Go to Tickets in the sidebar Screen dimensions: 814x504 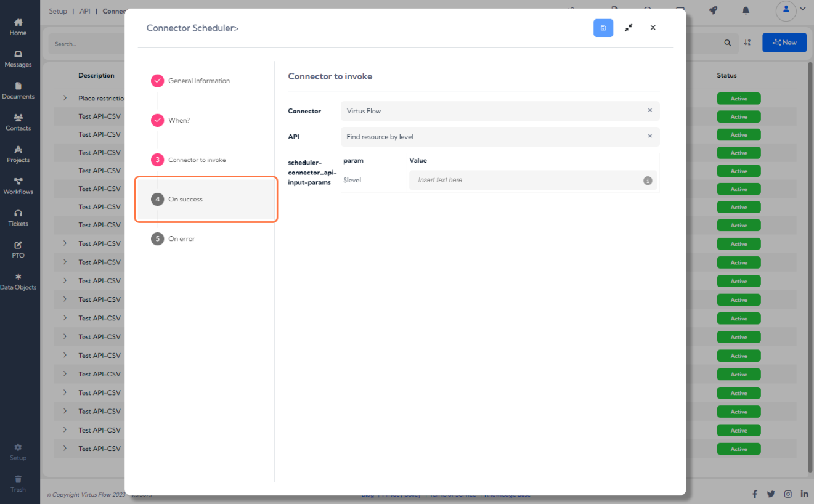click(x=18, y=218)
